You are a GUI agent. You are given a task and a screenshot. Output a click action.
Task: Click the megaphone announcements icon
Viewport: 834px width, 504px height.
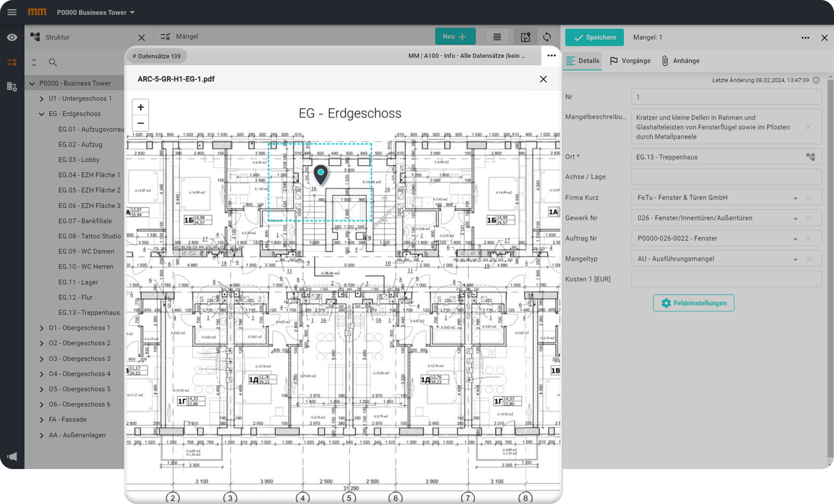[12, 456]
